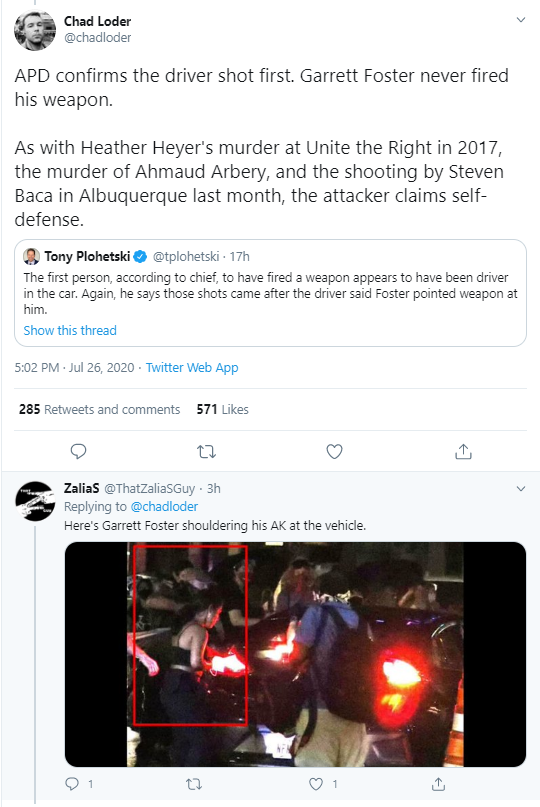Open the Show this thread link
Image resolution: width=540 pixels, height=807 pixels.
[70, 330]
